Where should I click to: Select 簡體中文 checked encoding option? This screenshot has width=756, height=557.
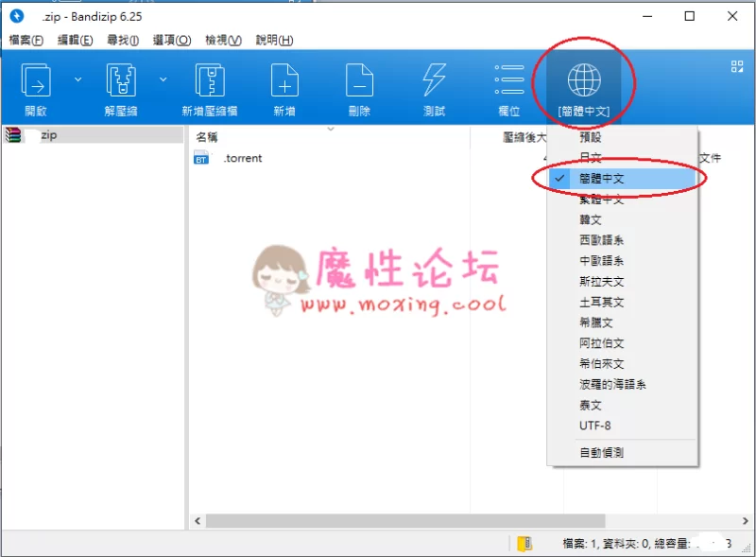[x=602, y=179]
